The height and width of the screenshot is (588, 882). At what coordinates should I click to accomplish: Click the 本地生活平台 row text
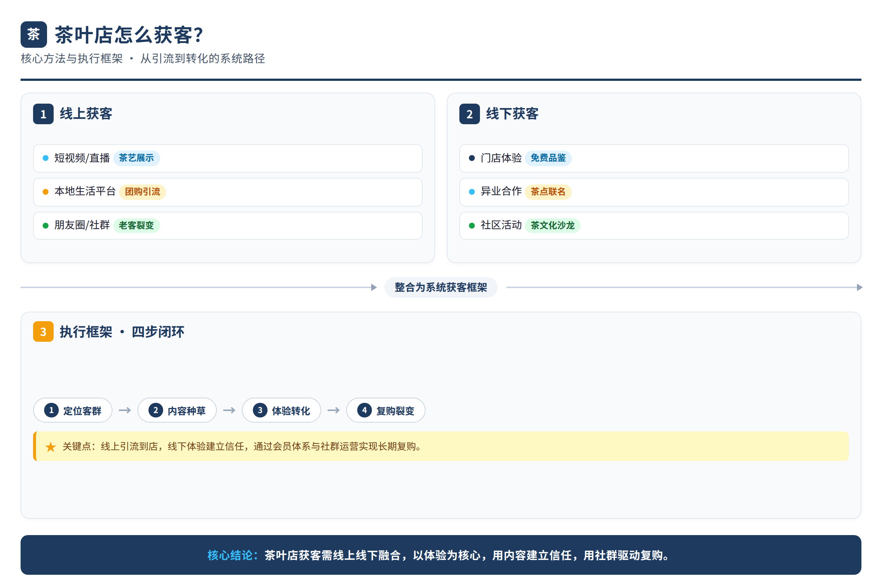[85, 191]
